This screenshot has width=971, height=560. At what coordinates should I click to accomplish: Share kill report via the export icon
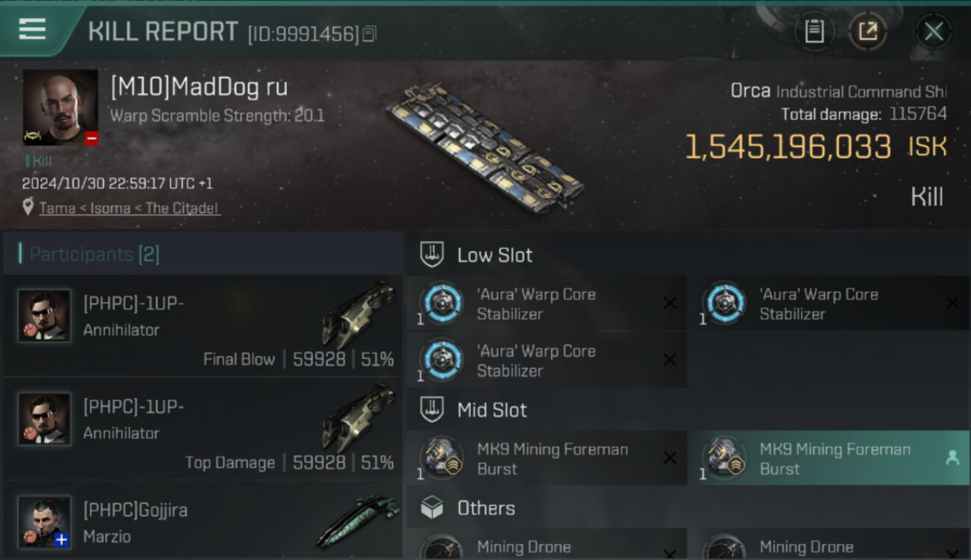pos(867,31)
